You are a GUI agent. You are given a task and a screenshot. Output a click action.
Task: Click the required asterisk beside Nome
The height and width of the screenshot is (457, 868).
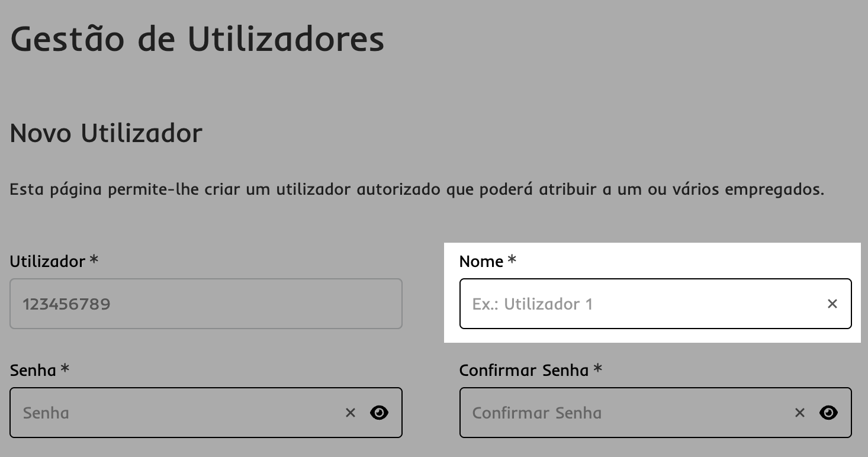(512, 260)
